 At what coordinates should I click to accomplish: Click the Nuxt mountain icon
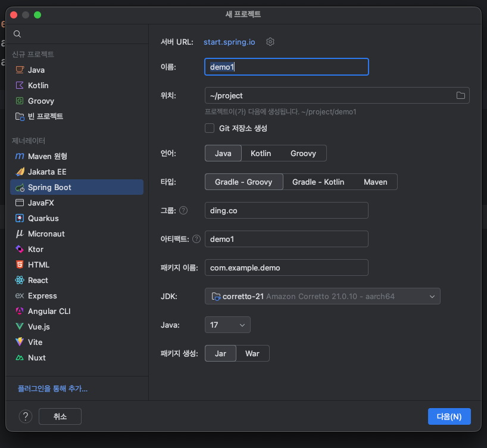pos(20,357)
